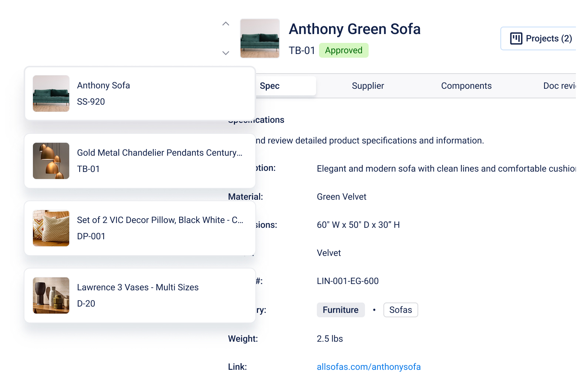Click the chandelier pendants thumbnail image
587x392 pixels.
[x=51, y=161]
